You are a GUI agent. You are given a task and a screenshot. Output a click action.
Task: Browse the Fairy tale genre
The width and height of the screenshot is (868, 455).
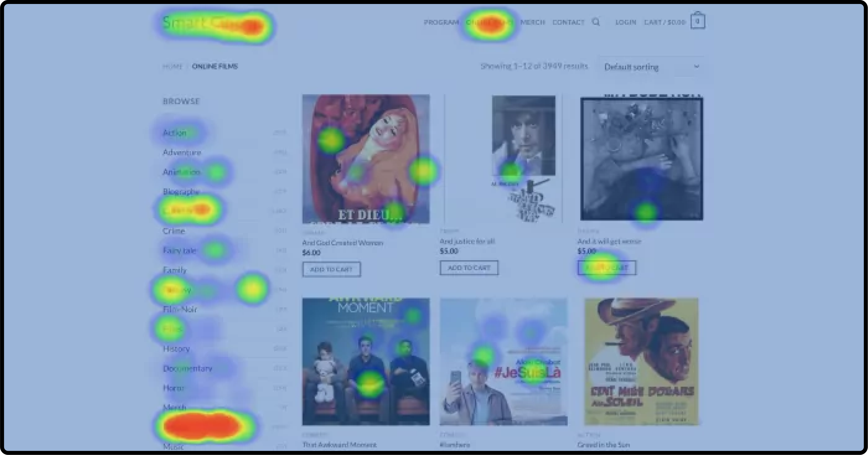coord(180,250)
